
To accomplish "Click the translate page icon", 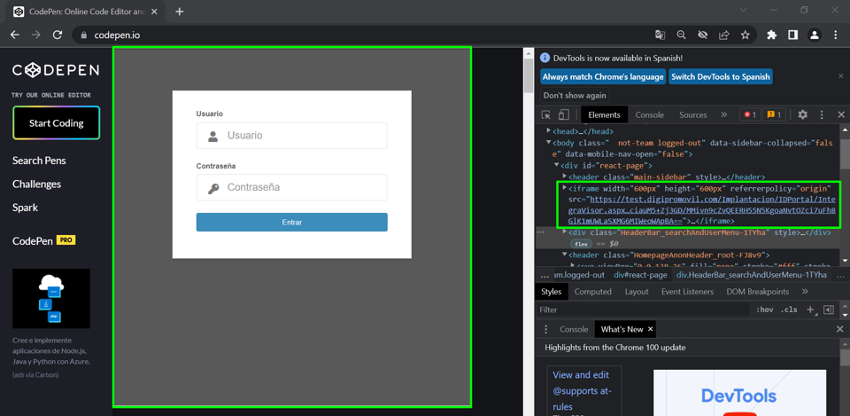I will coord(660,35).
